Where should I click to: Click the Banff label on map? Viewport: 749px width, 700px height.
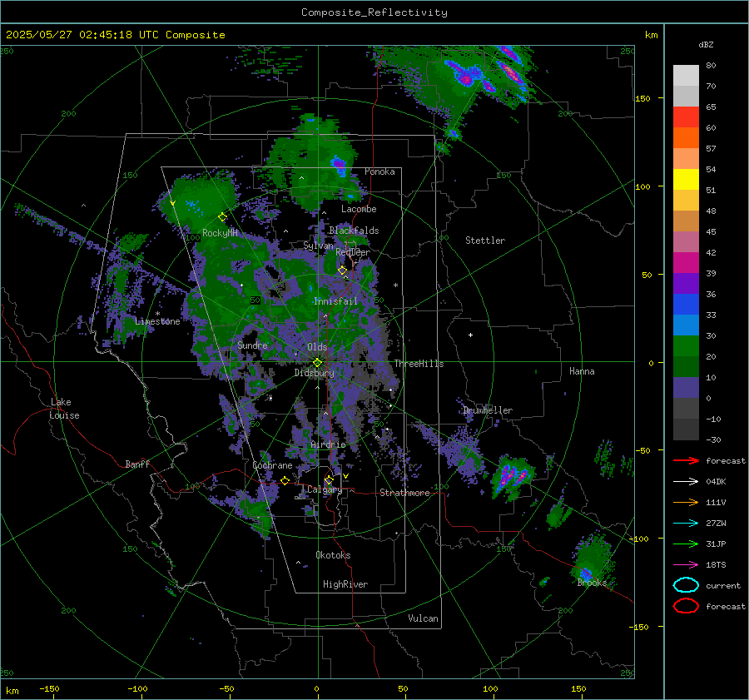(137, 464)
